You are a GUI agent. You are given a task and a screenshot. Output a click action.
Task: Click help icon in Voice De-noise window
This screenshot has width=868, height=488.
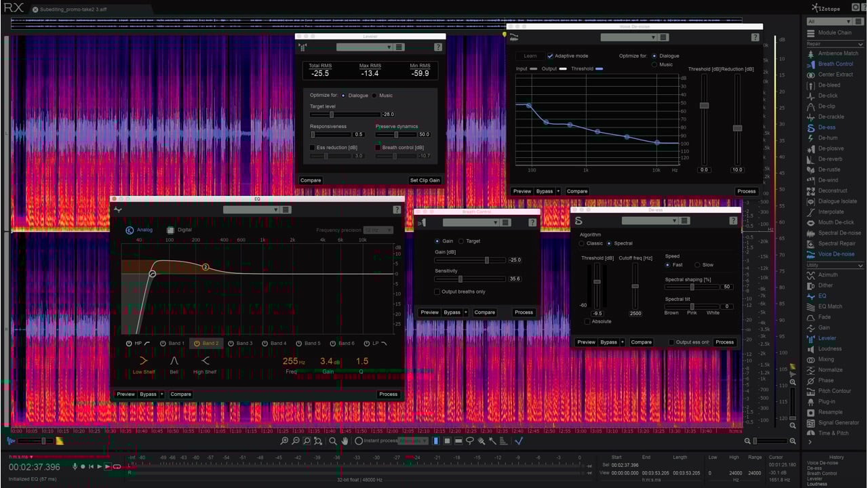coord(755,37)
